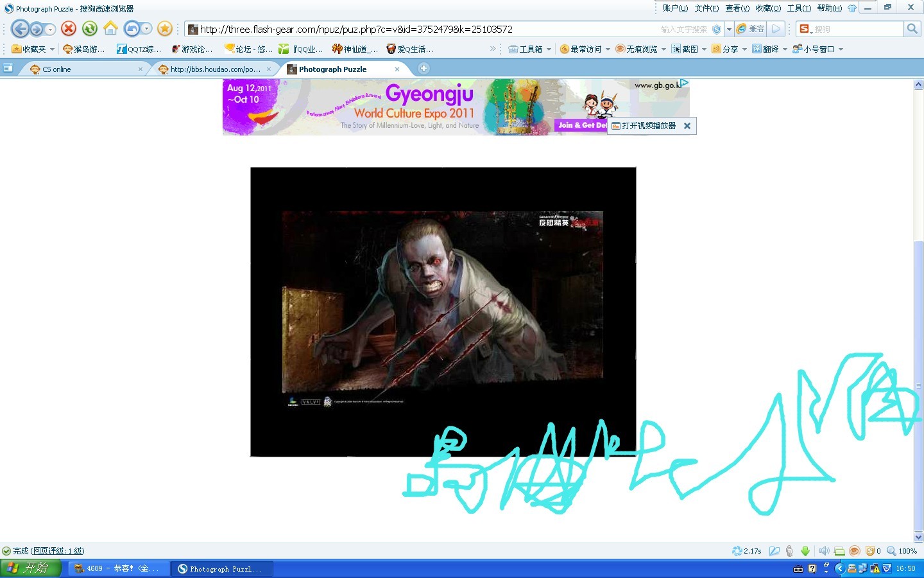Image resolution: width=924 pixels, height=578 pixels.
Task: Click the Sogou search input box
Action: (x=858, y=29)
